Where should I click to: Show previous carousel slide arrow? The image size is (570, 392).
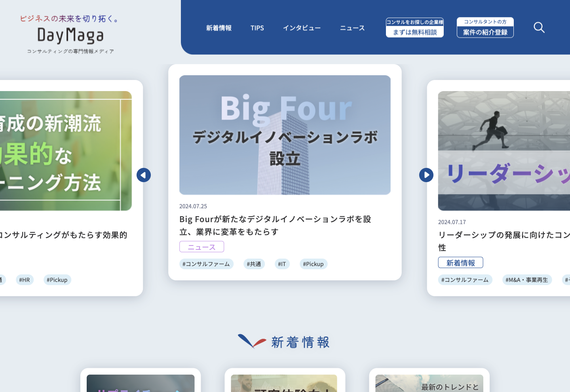[144, 175]
